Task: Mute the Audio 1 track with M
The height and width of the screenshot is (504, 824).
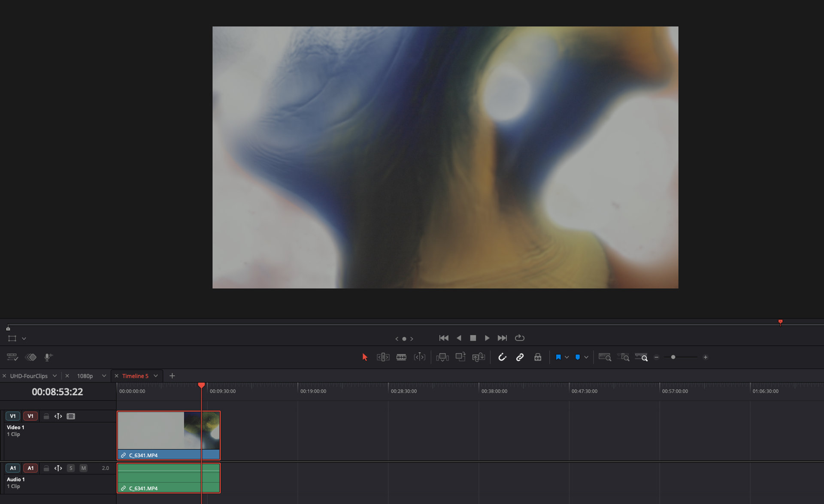Action: coord(84,468)
